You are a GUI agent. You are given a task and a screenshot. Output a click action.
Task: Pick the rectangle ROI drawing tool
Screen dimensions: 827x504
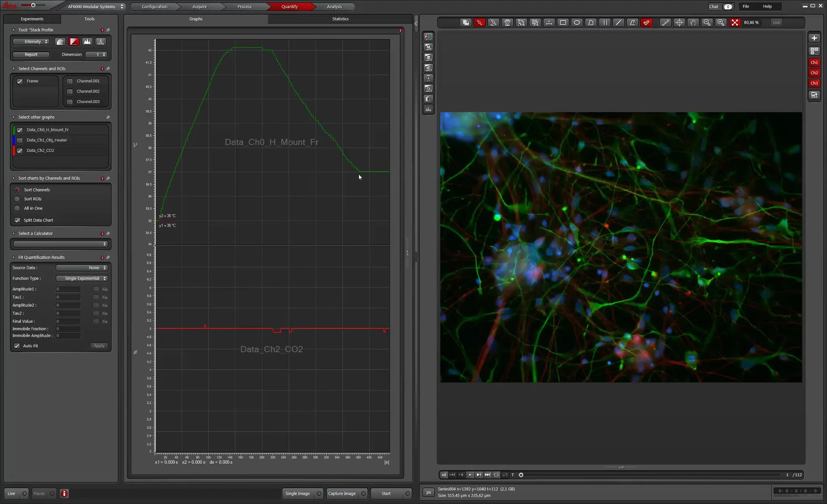pyautogui.click(x=563, y=23)
